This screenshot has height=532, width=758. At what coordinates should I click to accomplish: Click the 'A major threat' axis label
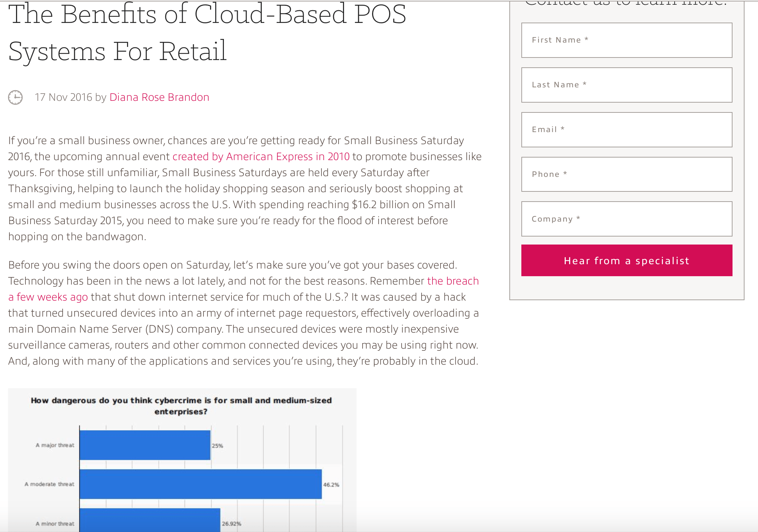(x=55, y=445)
